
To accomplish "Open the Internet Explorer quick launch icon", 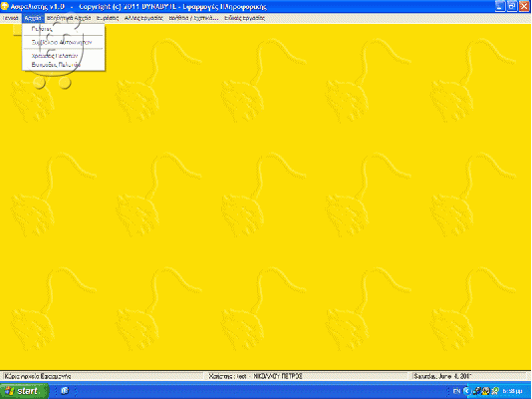I will click(x=65, y=390).
